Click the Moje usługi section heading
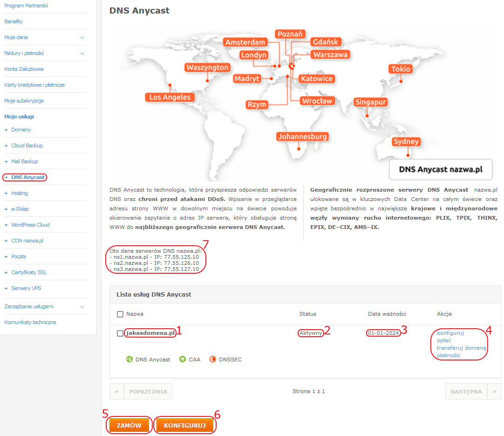The image size is (504, 436). pos(19,117)
